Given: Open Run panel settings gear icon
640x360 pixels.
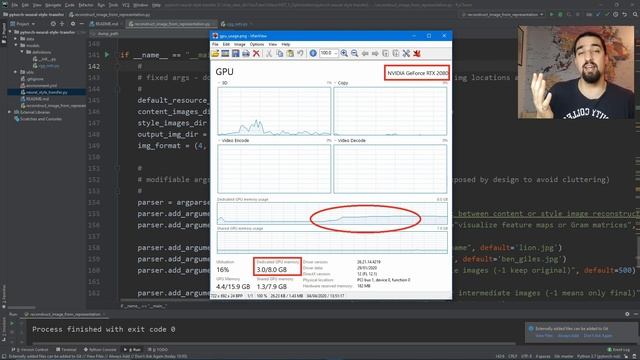Looking at the screenshot, I should pos(627,314).
